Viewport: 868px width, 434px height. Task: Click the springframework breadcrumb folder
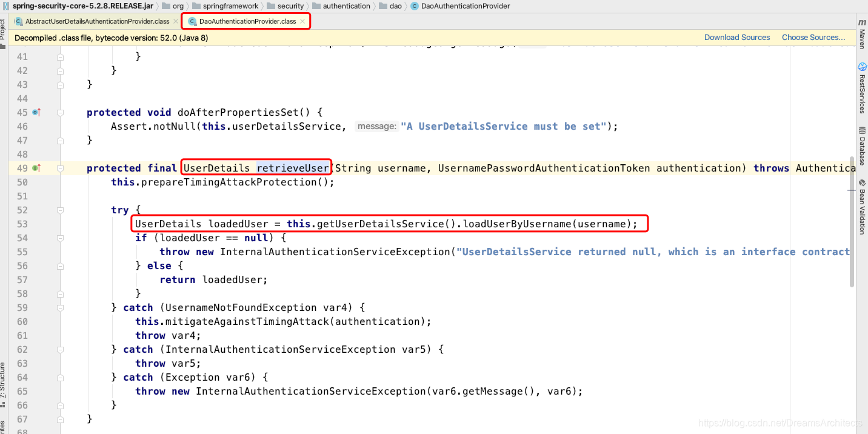click(x=225, y=6)
